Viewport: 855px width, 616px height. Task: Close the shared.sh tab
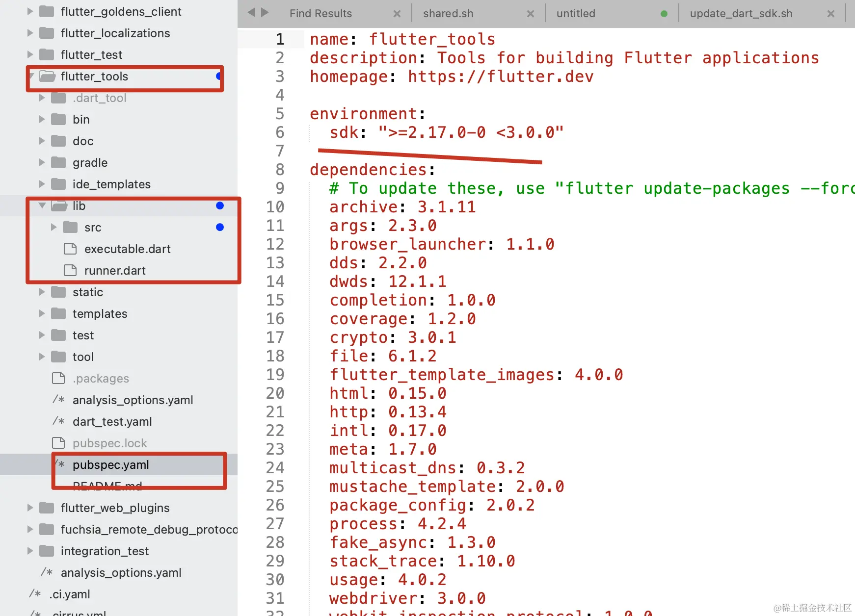[x=531, y=14]
